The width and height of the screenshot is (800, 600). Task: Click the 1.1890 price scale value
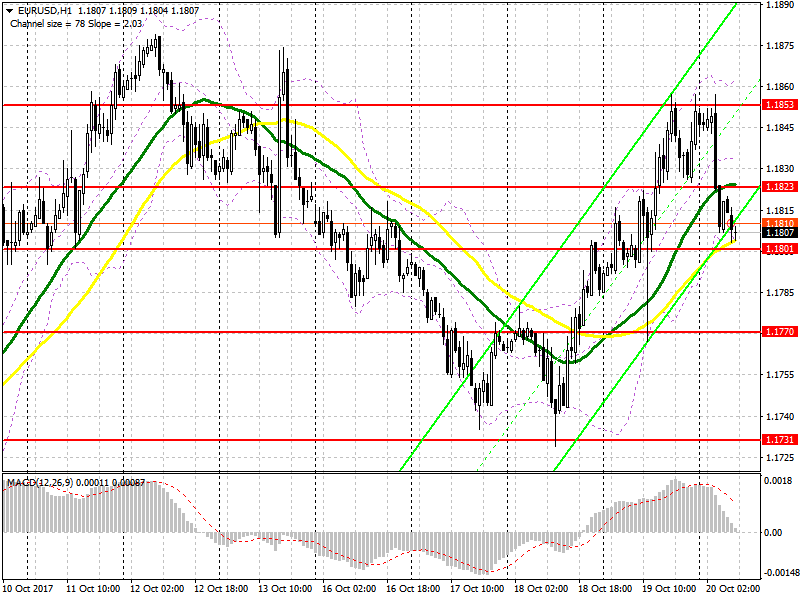[780, 5]
